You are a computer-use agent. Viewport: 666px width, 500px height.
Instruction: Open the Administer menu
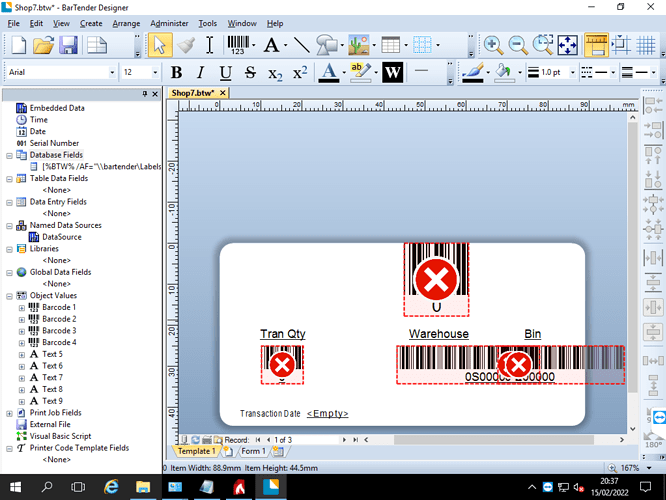point(169,23)
